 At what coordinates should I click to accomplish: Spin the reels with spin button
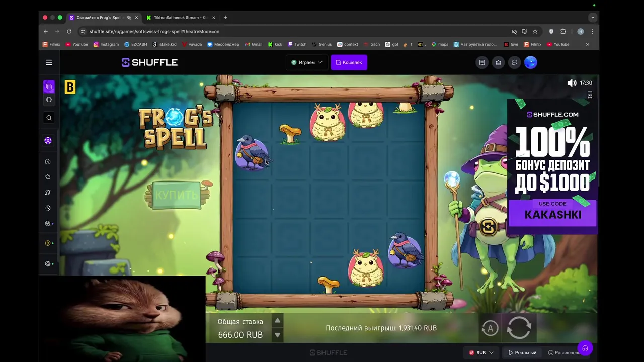pos(519,328)
